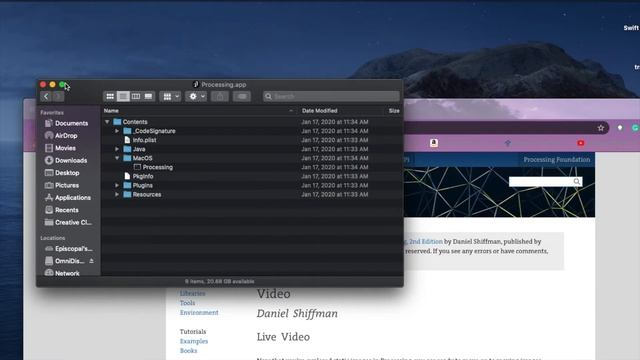Expand the _CodeSignature folder
Screen dimensions: 640x360
point(117,131)
